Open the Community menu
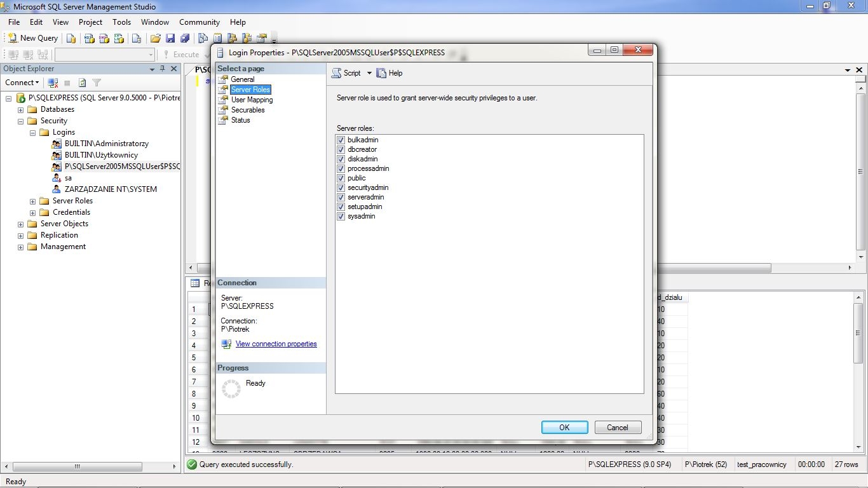 tap(200, 22)
